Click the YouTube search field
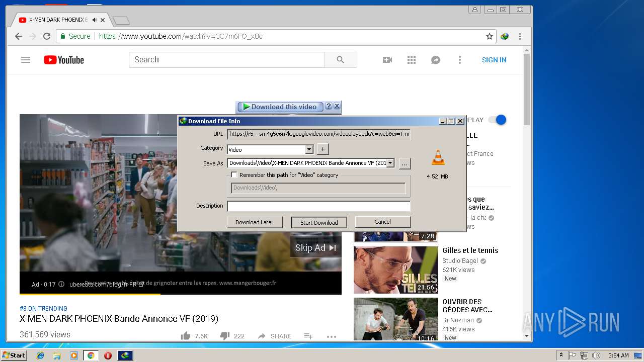Image resolution: width=644 pixels, height=362 pixels. pyautogui.click(x=227, y=60)
